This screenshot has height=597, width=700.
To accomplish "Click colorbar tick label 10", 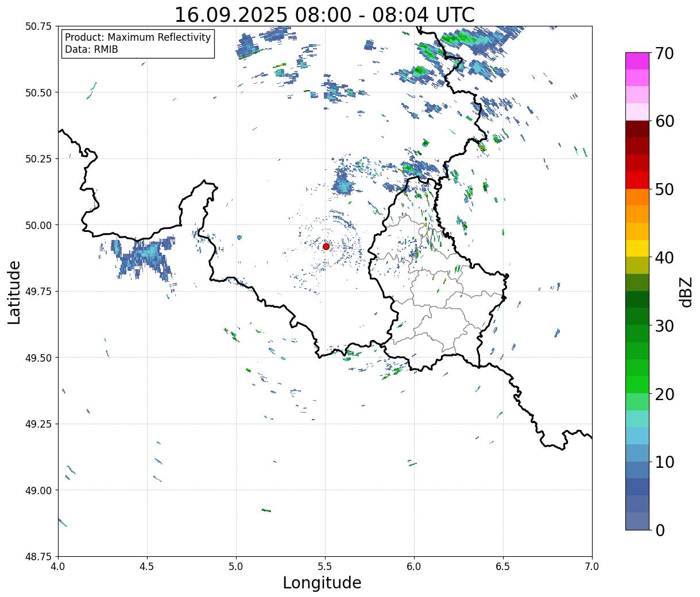I will [x=664, y=462].
